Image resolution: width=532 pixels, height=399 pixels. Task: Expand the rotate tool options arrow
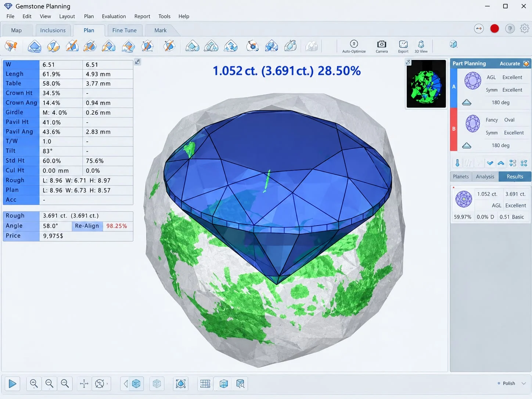(107, 384)
